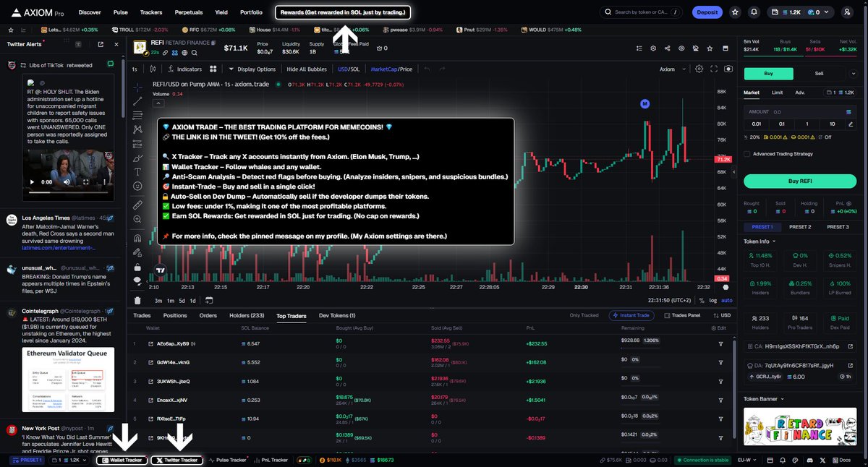Open the 1s interval selector
This screenshot has height=467, width=868.
[135, 69]
